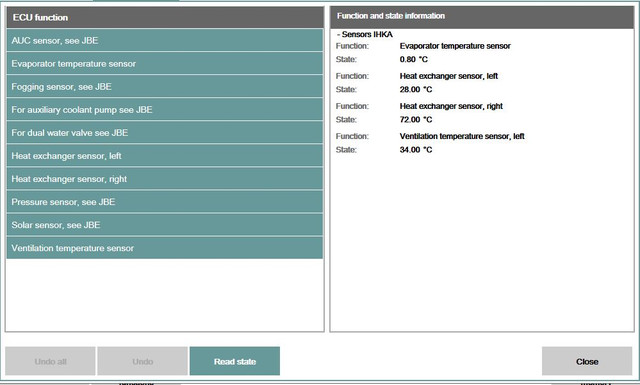Screen dimensions: 640x385
Task: Select Heat exchanger sensor, left in ECU list
Action: point(164,156)
